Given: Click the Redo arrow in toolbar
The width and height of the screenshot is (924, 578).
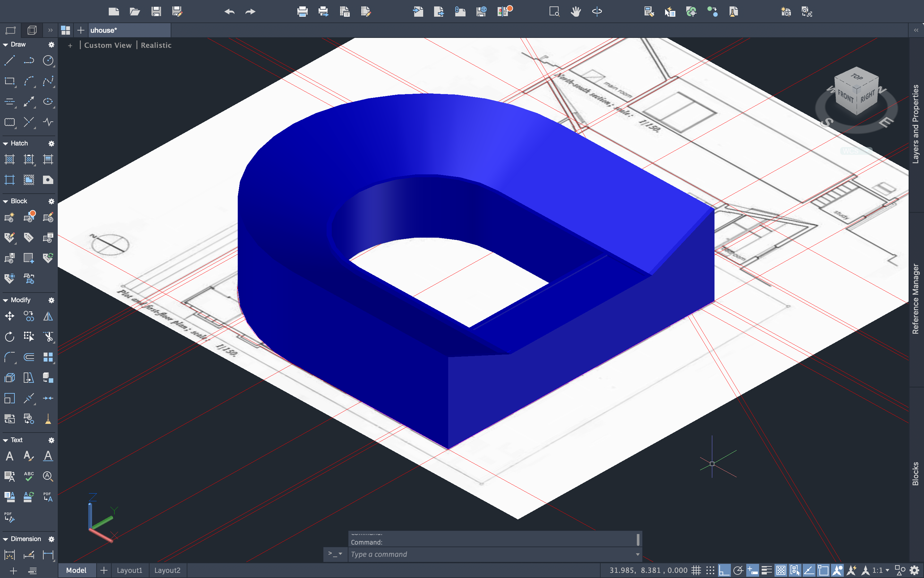Looking at the screenshot, I should pyautogui.click(x=251, y=12).
